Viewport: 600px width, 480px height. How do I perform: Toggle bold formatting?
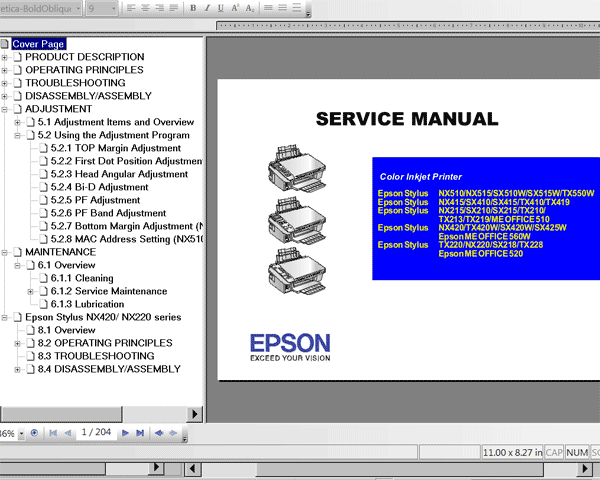(193, 8)
